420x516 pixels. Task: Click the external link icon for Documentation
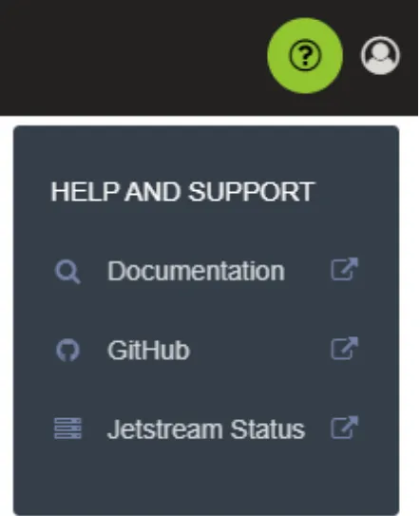coord(344,269)
